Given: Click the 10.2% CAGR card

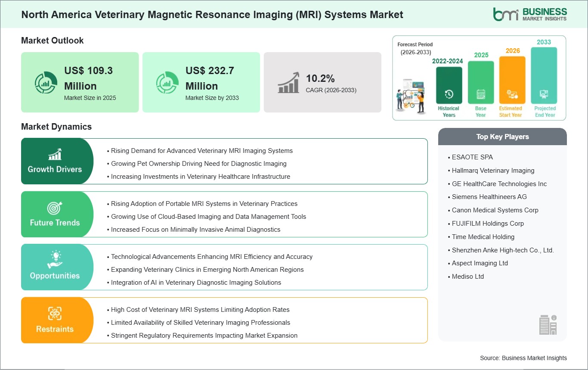Looking at the screenshot, I should (x=322, y=82).
